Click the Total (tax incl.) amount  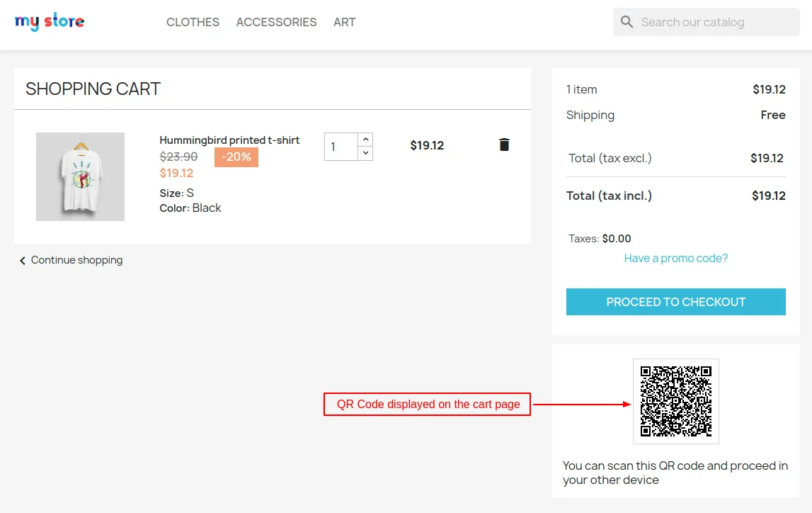tap(768, 196)
